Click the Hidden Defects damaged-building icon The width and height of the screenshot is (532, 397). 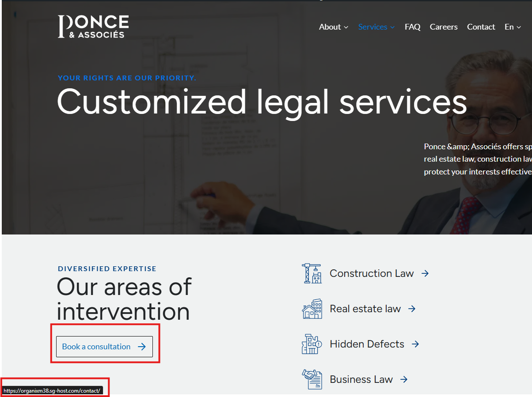tap(312, 344)
